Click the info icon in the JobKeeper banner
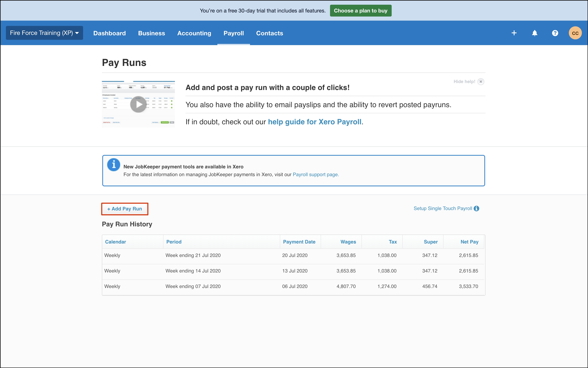Image resolution: width=588 pixels, height=368 pixels. point(113,165)
